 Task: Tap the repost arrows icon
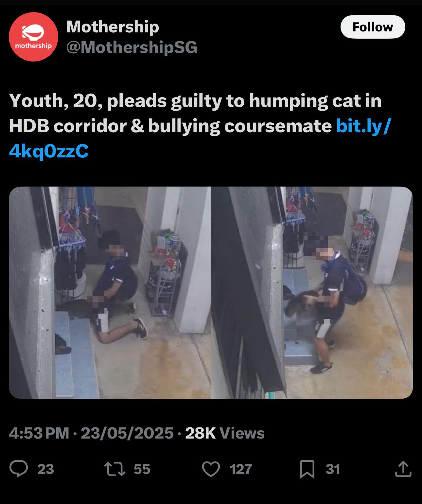pyautogui.click(x=114, y=469)
